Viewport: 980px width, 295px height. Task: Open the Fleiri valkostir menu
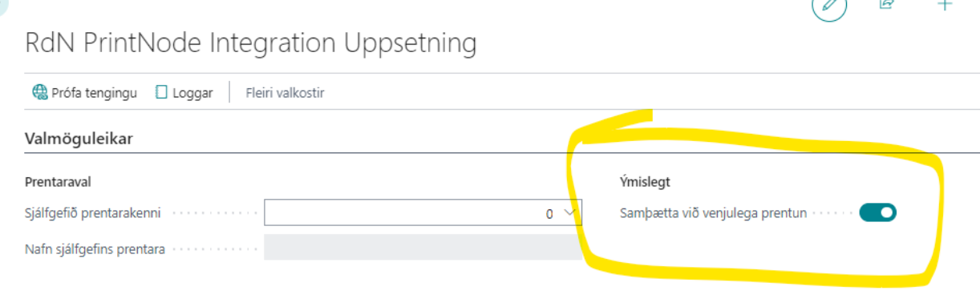tap(285, 93)
